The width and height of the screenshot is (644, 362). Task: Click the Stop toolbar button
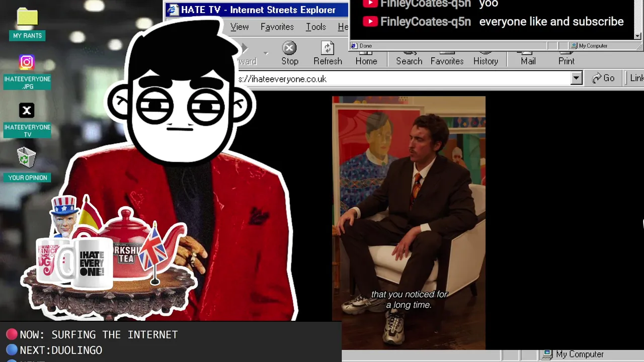coord(289,54)
